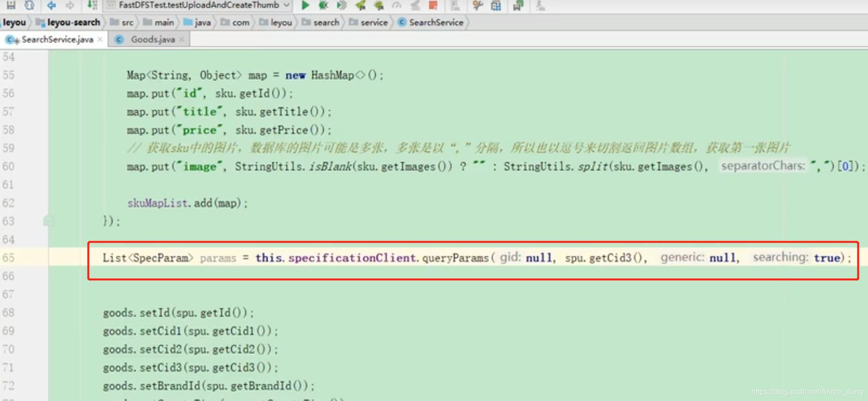Viewport: 868px width, 401px height.
Task: Click the leyou-search module breadcrumb
Action: pos(68,23)
